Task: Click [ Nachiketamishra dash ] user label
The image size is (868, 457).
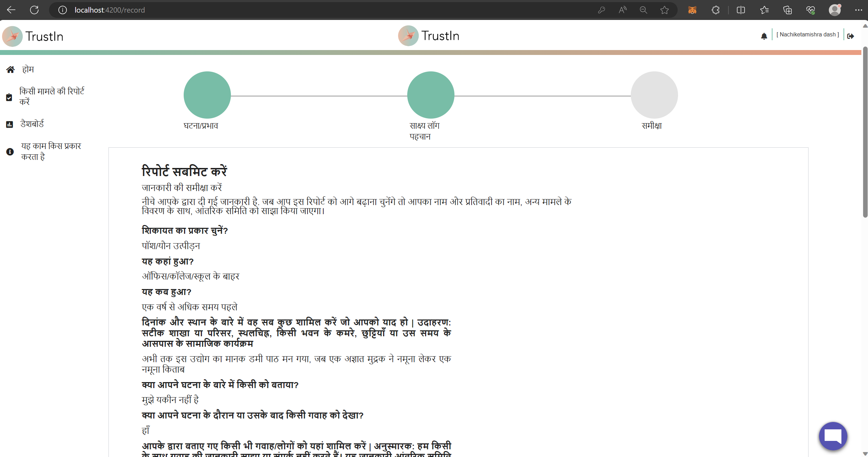Action: [x=807, y=34]
